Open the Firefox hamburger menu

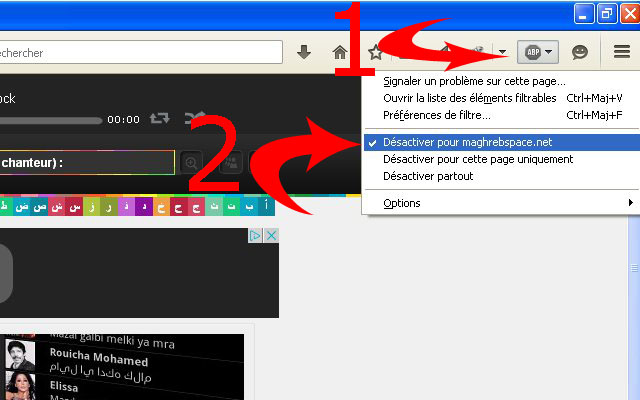[x=622, y=52]
